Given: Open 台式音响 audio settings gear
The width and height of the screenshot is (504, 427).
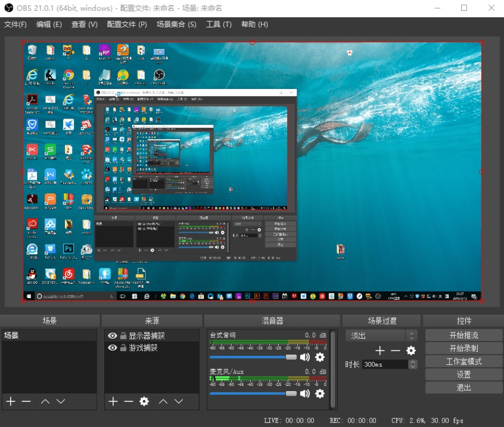Looking at the screenshot, I should pos(319,357).
